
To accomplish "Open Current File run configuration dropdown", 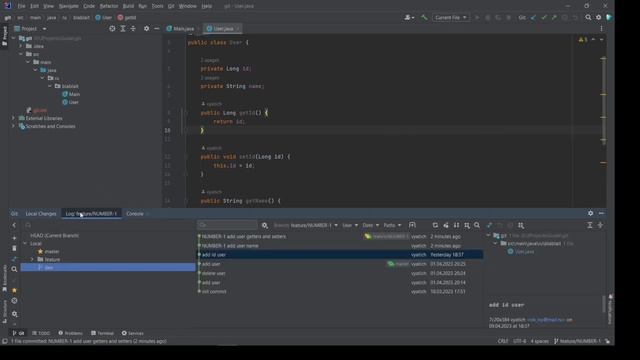I will [451, 18].
